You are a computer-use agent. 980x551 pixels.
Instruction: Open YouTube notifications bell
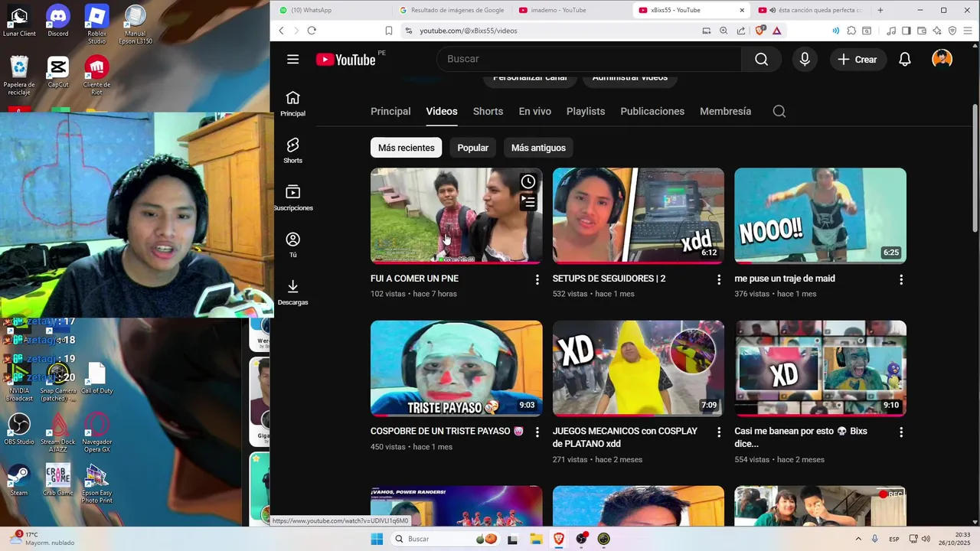coord(905,59)
